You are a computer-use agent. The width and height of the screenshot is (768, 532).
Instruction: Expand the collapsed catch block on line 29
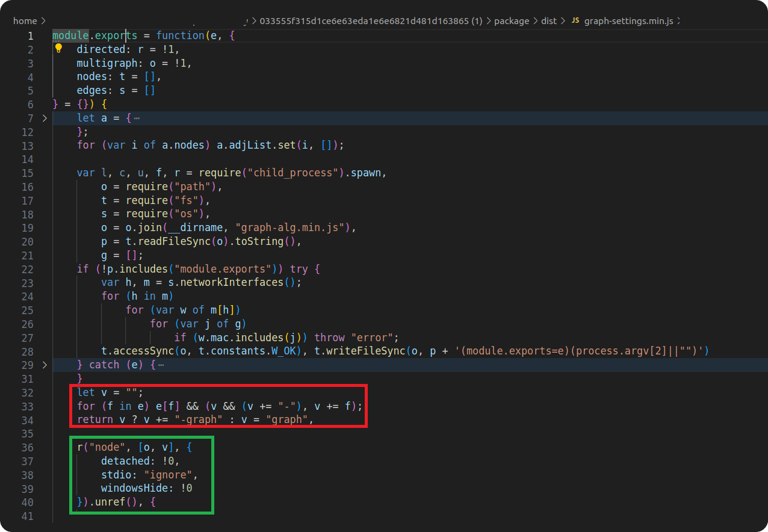coord(45,364)
